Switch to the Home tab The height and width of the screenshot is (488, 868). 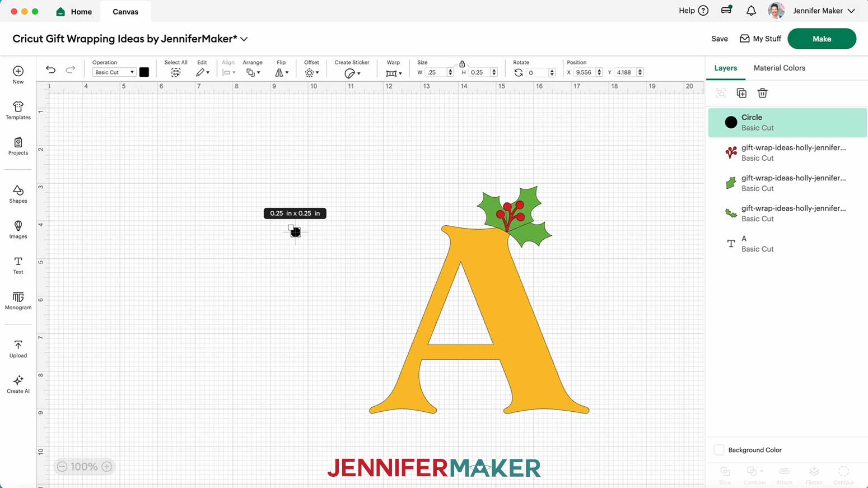74,11
